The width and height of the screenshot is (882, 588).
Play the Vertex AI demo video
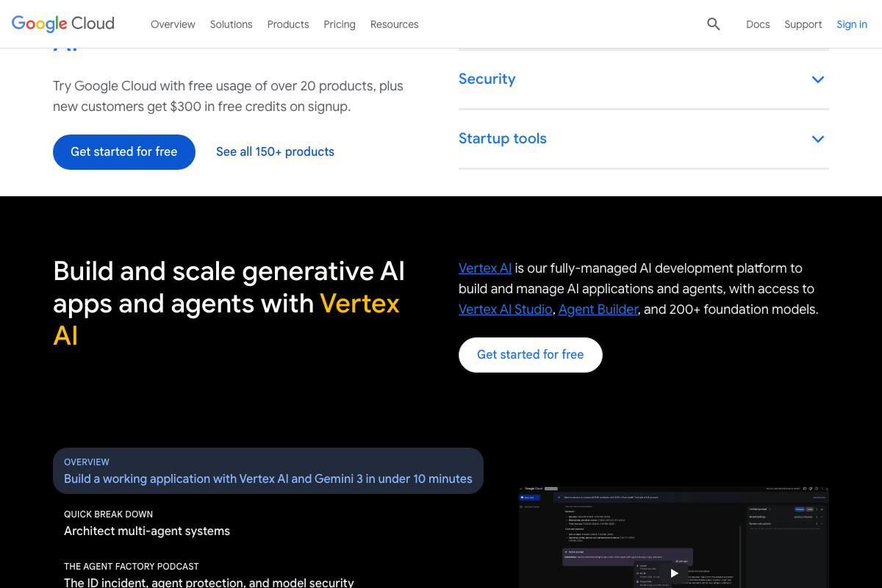pyautogui.click(x=674, y=573)
